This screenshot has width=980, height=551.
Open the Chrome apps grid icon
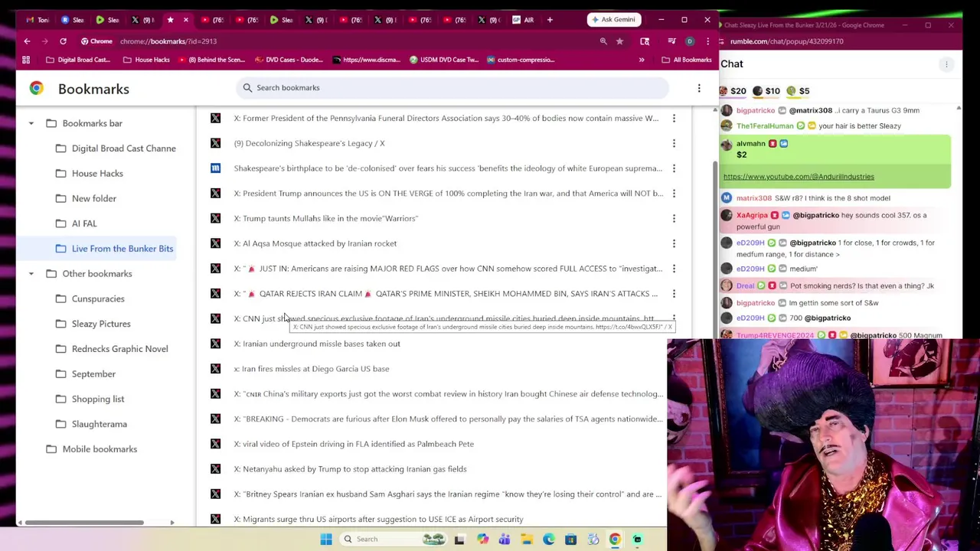click(26, 60)
